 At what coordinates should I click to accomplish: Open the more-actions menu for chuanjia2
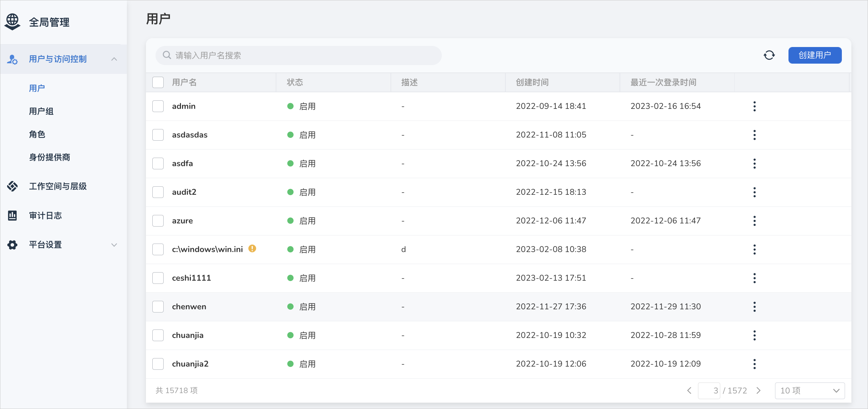[x=755, y=364]
